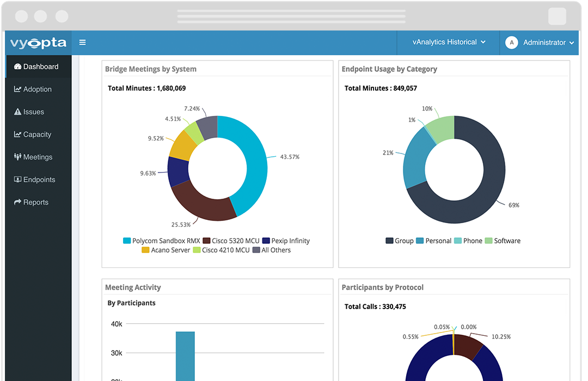Toggle Personal legend swatch
The height and width of the screenshot is (381, 588).
(x=420, y=241)
